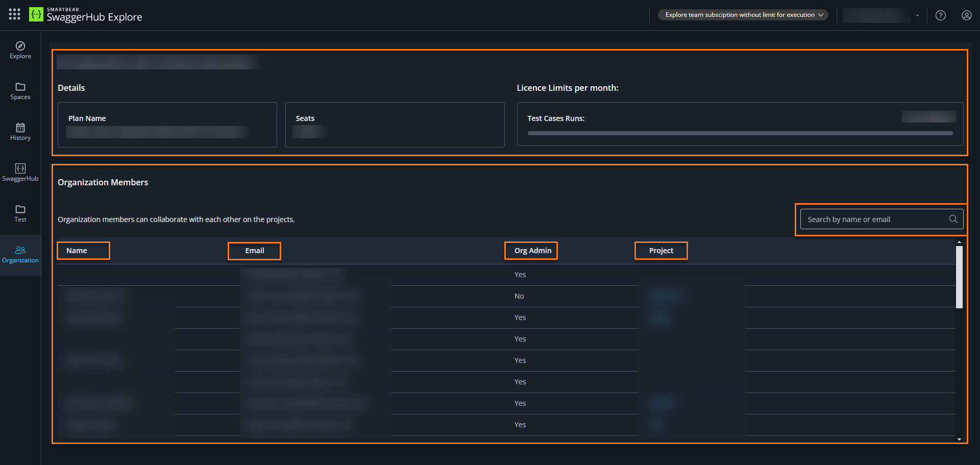Select the Project column header

tap(661, 250)
